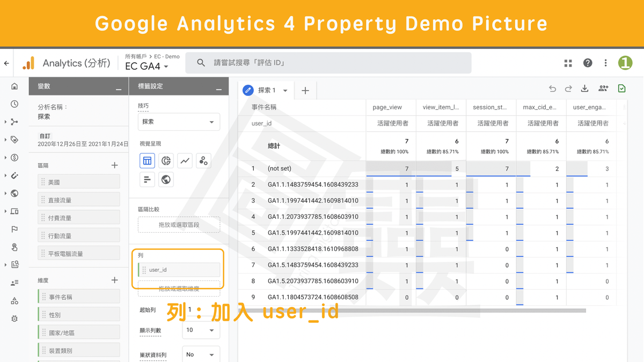Screen dimensions: 644x362
Task: Select the 平板電腦流量 segment chip
Action: click(79, 253)
